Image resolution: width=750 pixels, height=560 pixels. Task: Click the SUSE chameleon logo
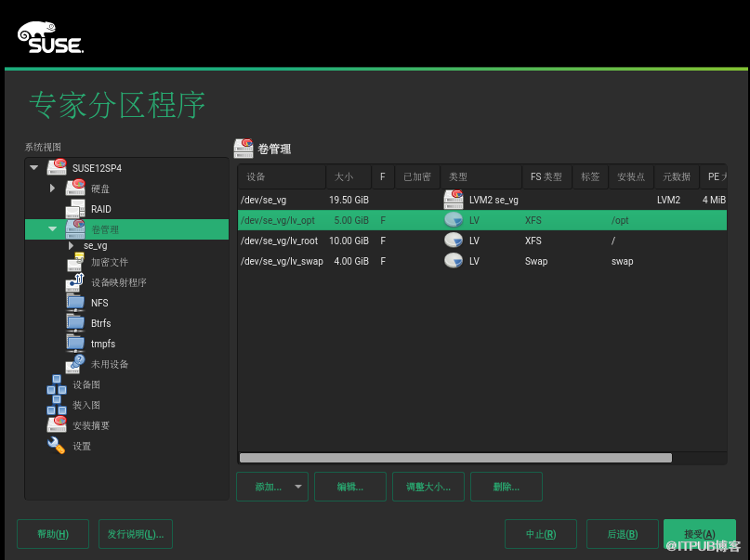(50, 37)
